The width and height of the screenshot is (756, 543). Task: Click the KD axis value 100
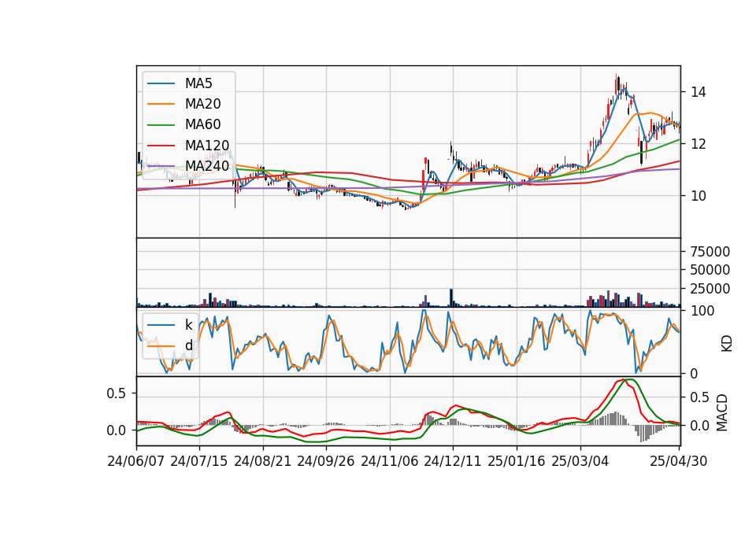[702, 311]
